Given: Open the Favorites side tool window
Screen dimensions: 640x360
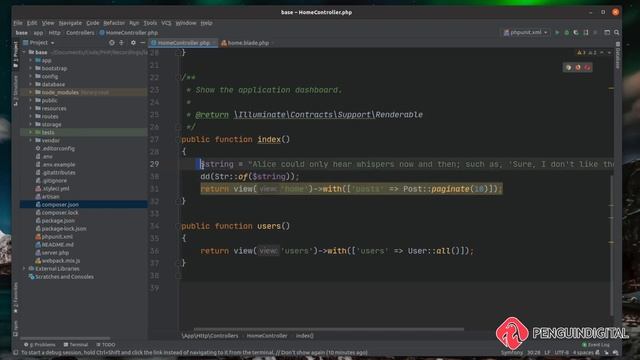Looking at the screenshot, I should (16, 298).
